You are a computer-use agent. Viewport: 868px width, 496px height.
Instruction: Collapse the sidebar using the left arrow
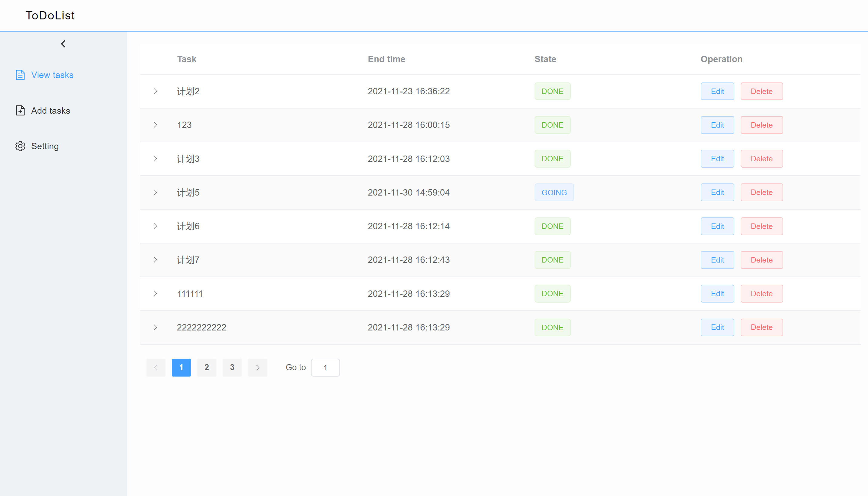click(63, 44)
